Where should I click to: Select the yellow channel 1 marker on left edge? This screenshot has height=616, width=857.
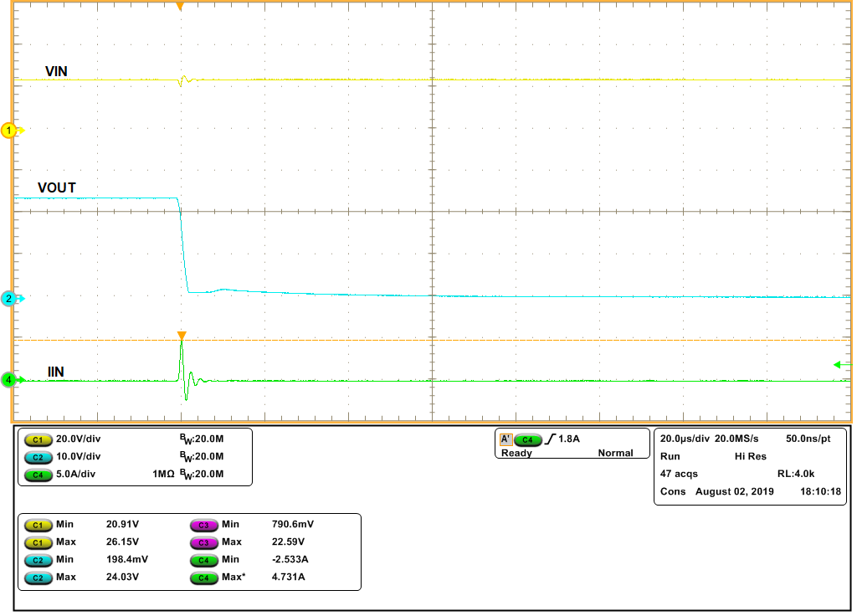7,131
